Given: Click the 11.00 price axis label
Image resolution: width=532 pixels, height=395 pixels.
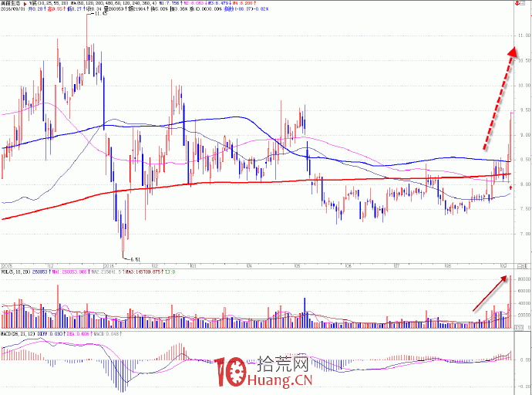Looking at the screenshot, I should (x=524, y=35).
